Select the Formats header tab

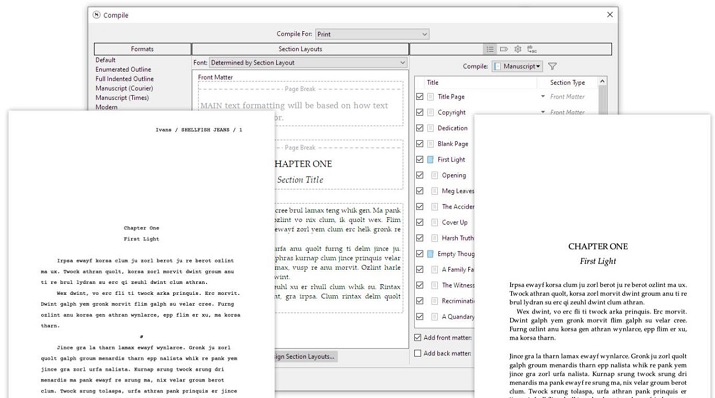[142, 49]
